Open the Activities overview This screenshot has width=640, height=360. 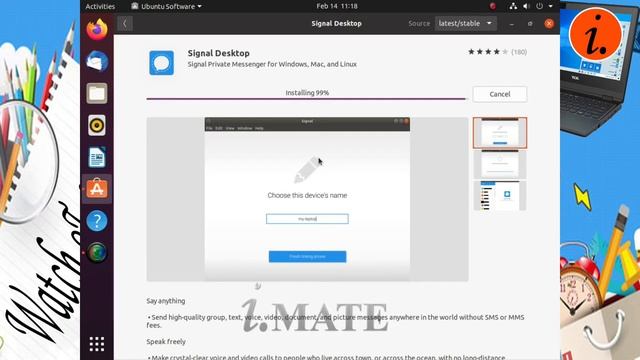(100, 6)
